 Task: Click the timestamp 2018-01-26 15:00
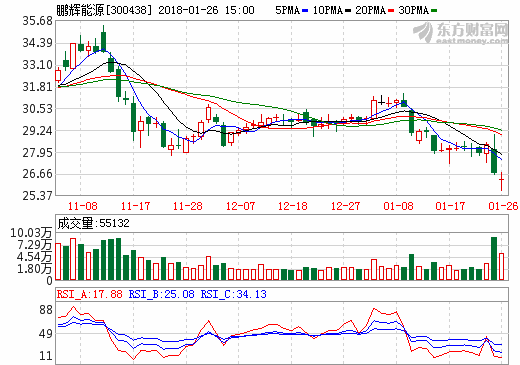[x=206, y=10]
